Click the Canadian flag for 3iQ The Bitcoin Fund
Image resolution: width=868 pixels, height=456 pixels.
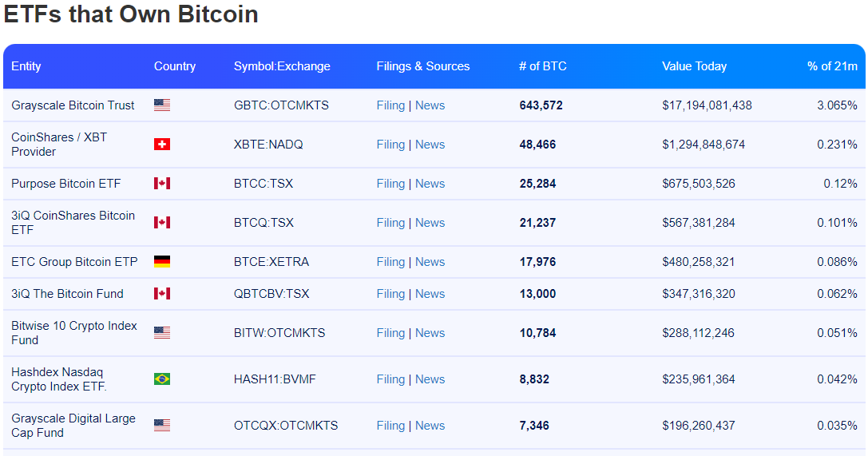tap(162, 294)
